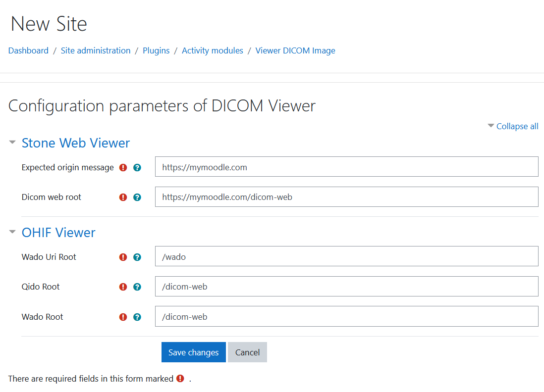
Task: Click the required field icon beside Qido Root
Action: (123, 286)
